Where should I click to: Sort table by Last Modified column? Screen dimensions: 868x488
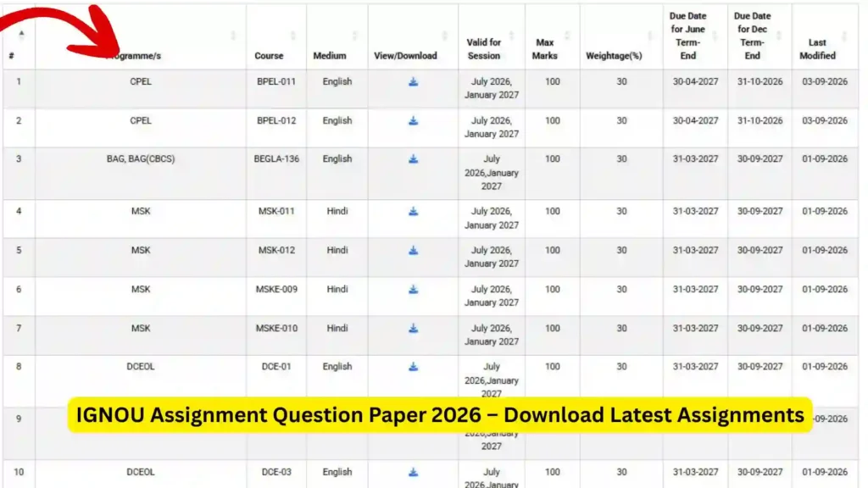pos(825,36)
